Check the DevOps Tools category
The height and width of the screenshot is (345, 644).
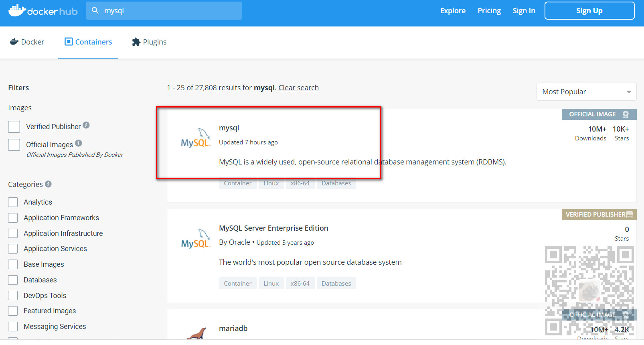click(13, 295)
